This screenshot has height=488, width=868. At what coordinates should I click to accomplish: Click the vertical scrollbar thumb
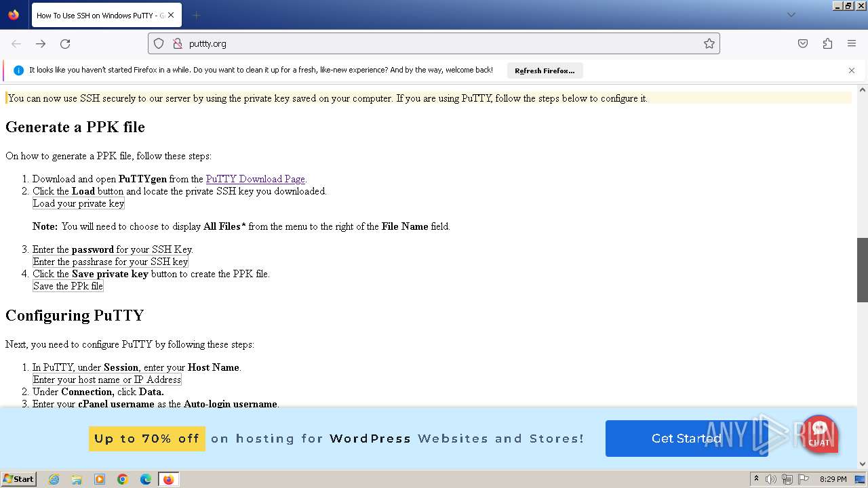(863, 270)
